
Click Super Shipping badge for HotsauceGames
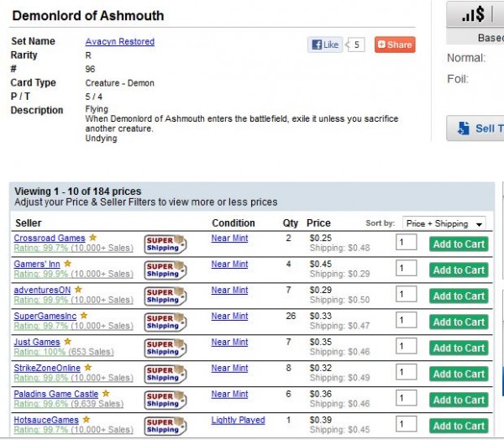[165, 425]
